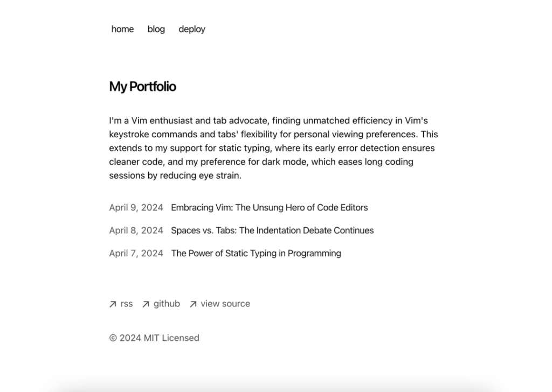Select the April 9, 2024 date label

coord(136,207)
